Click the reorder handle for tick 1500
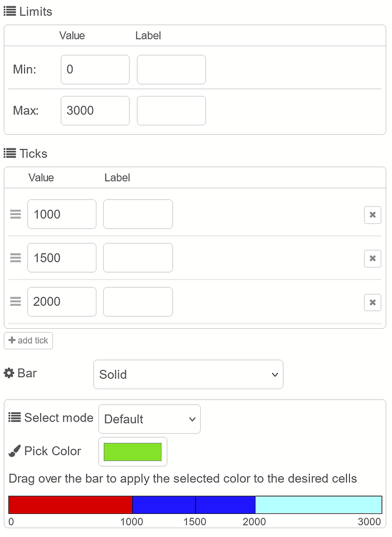This screenshot has width=392, height=537. coord(16,258)
